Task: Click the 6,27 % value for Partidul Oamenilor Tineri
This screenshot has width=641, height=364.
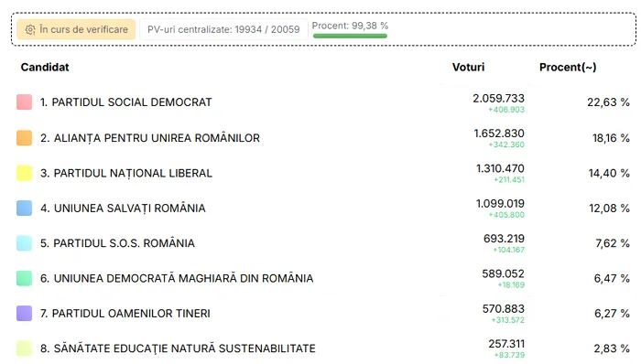Action: tap(612, 314)
